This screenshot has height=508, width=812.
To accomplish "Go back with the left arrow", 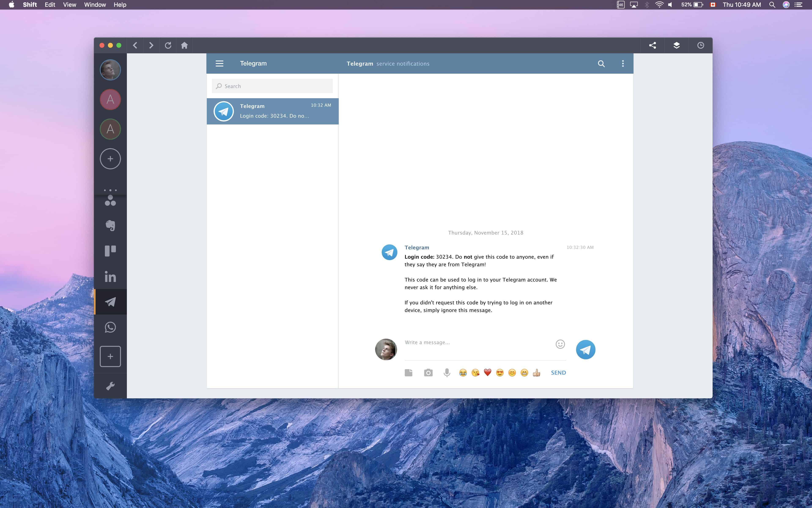I will click(x=135, y=45).
